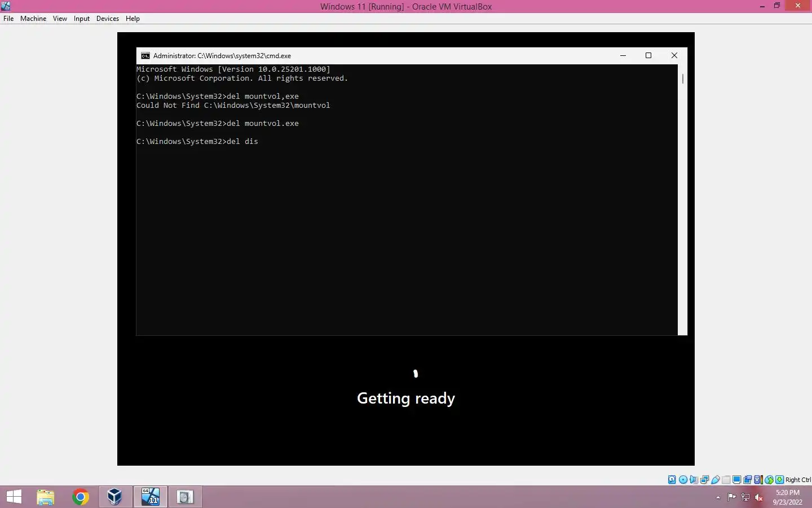The width and height of the screenshot is (812, 508).
Task: Click the display status icon
Action: pos(736,480)
